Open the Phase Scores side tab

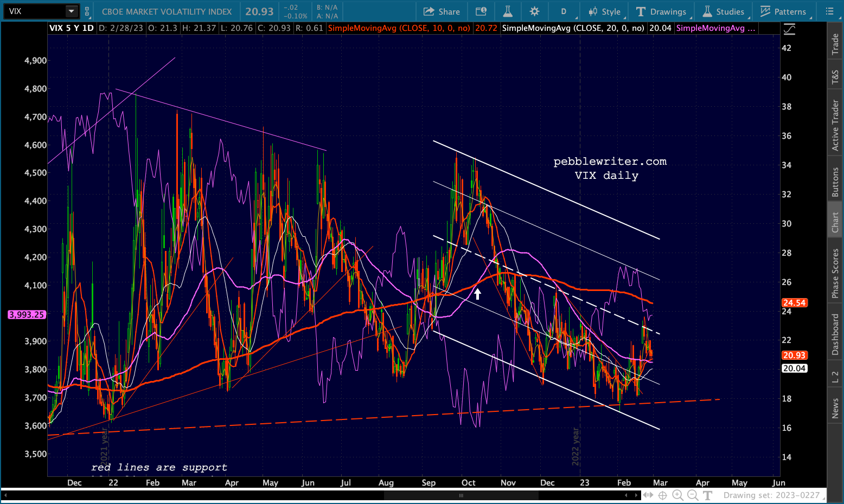click(835, 273)
